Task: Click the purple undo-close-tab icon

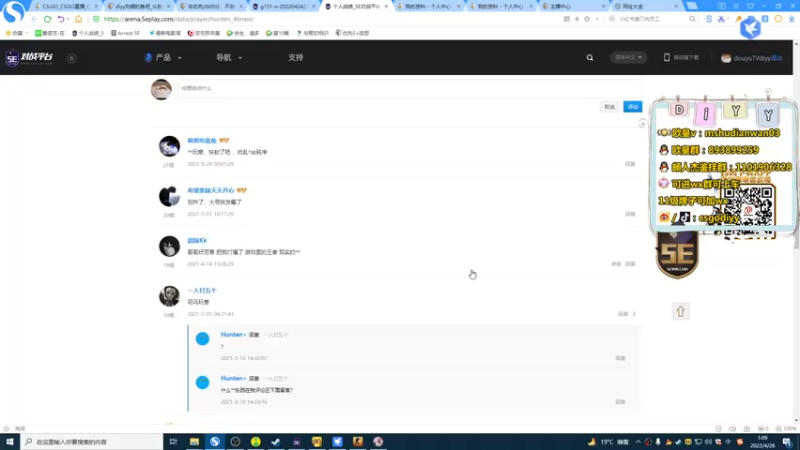Action: click(x=61, y=19)
